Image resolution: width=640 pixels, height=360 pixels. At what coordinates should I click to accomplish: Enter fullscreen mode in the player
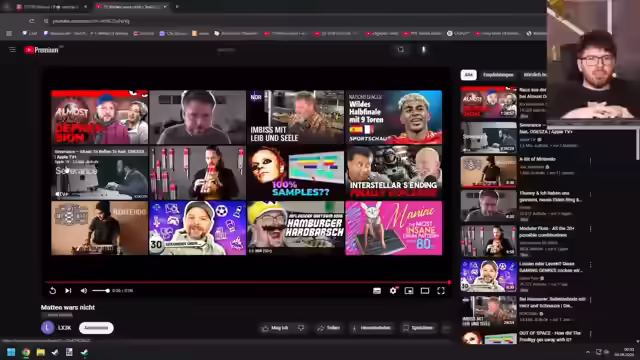441,291
